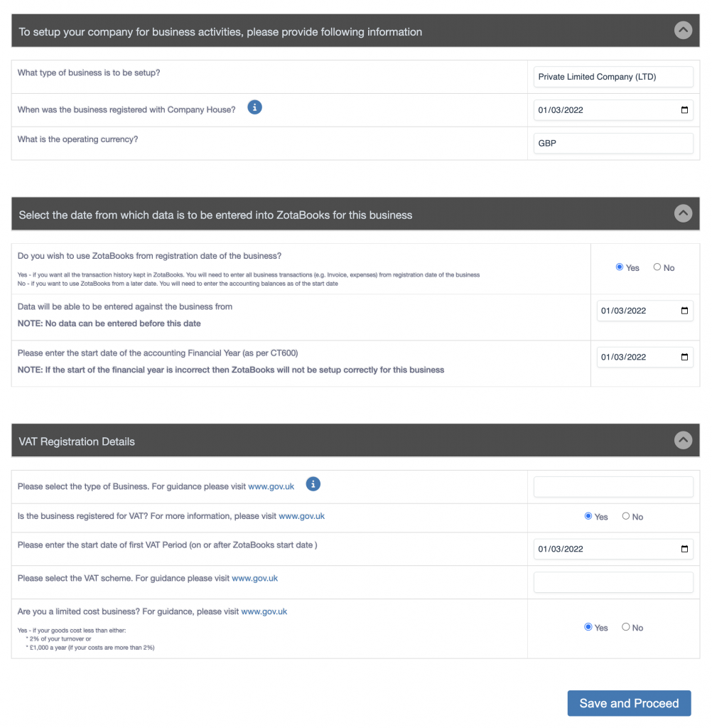The width and height of the screenshot is (712, 728).
Task: Choose Yes for limited cost business
Action: 588,627
